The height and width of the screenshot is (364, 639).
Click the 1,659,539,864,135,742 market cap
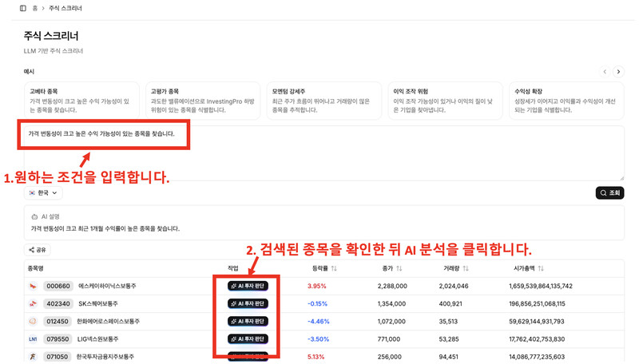click(x=541, y=286)
